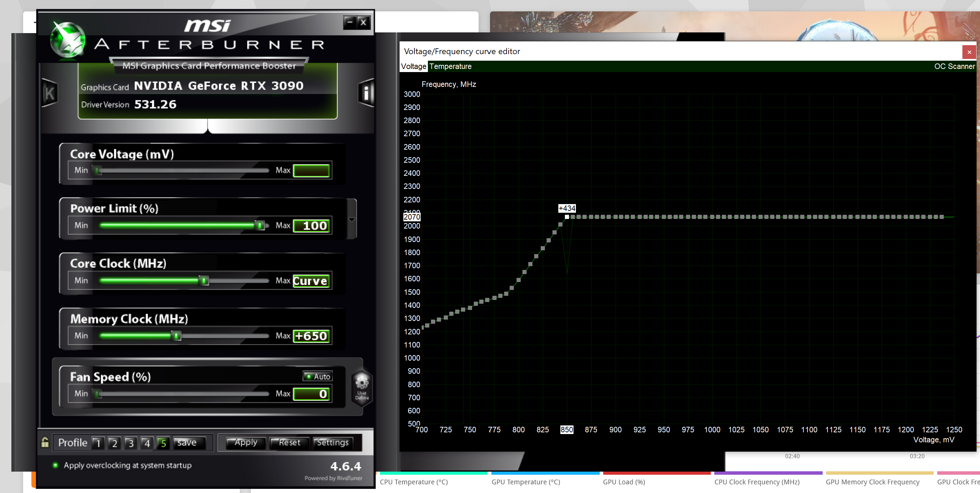Click the MSI Afterburner dragon logo
The image size is (980, 493).
68,40
